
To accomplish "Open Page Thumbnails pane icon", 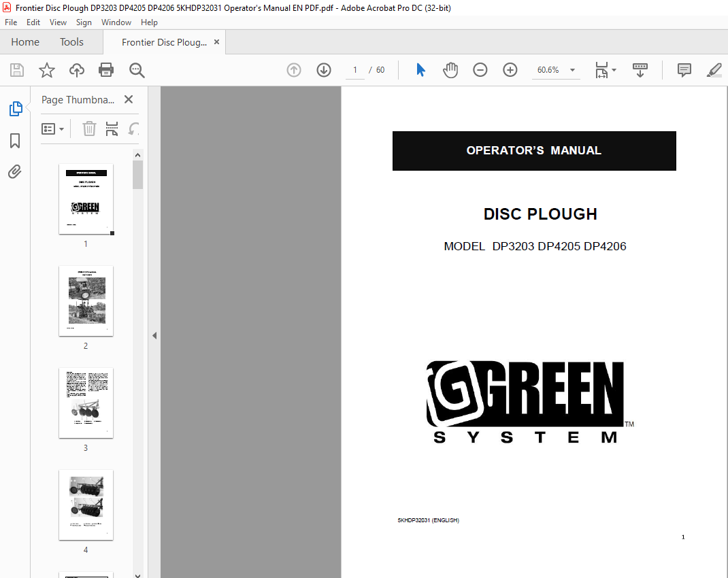I will click(x=16, y=109).
